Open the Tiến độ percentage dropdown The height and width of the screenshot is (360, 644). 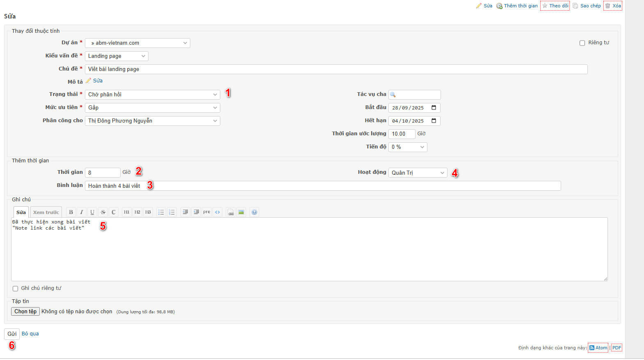tap(407, 147)
